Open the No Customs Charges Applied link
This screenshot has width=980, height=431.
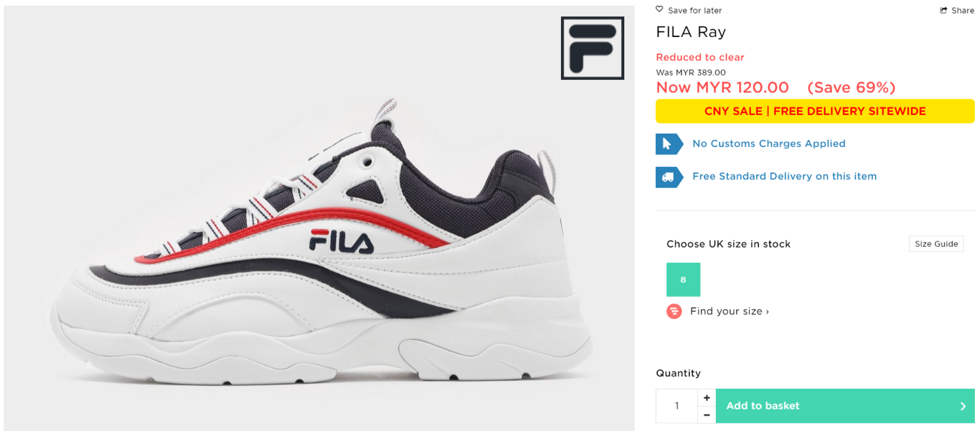click(769, 144)
